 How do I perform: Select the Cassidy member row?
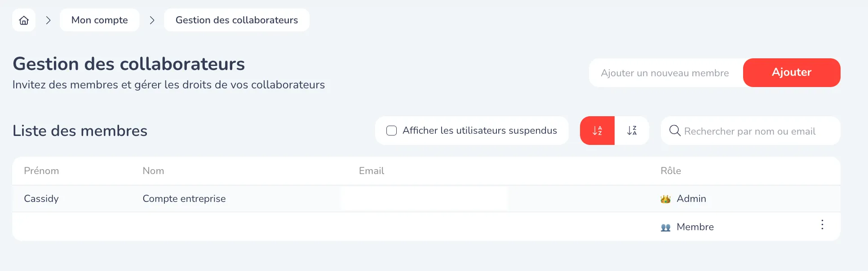41,199
